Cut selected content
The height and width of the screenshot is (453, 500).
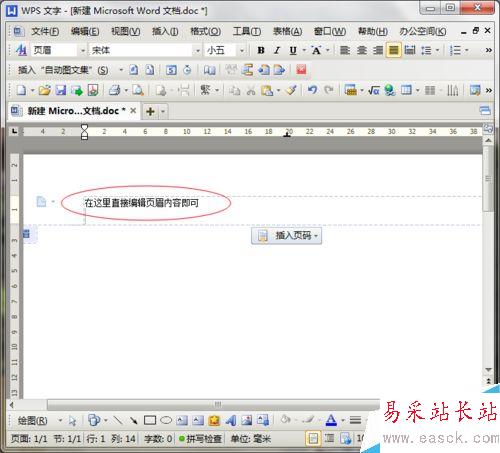pyautogui.click(x=251, y=90)
